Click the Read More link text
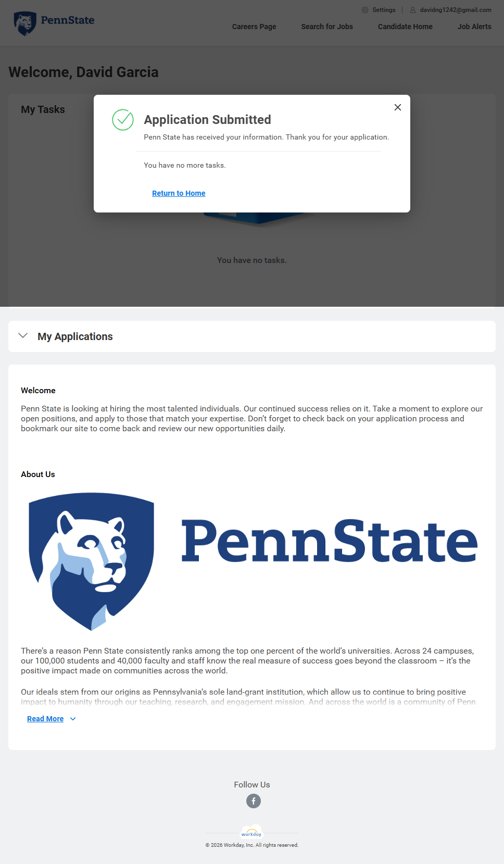 pyautogui.click(x=45, y=719)
